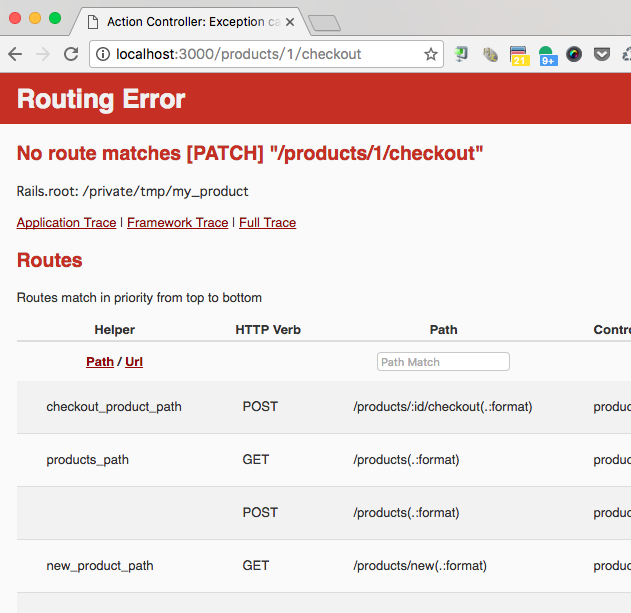This screenshot has width=631, height=613.
Task: Click the new_product_path helper cell
Action: [100, 566]
